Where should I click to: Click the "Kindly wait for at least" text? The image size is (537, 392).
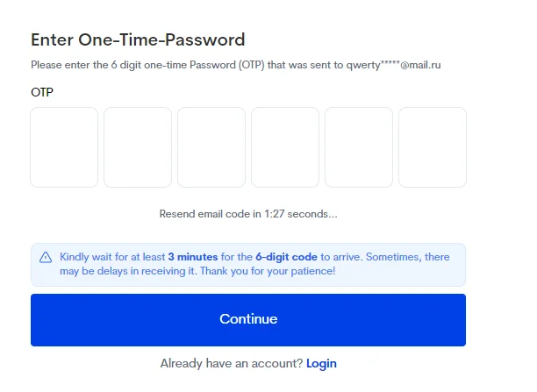pyautogui.click(x=111, y=257)
